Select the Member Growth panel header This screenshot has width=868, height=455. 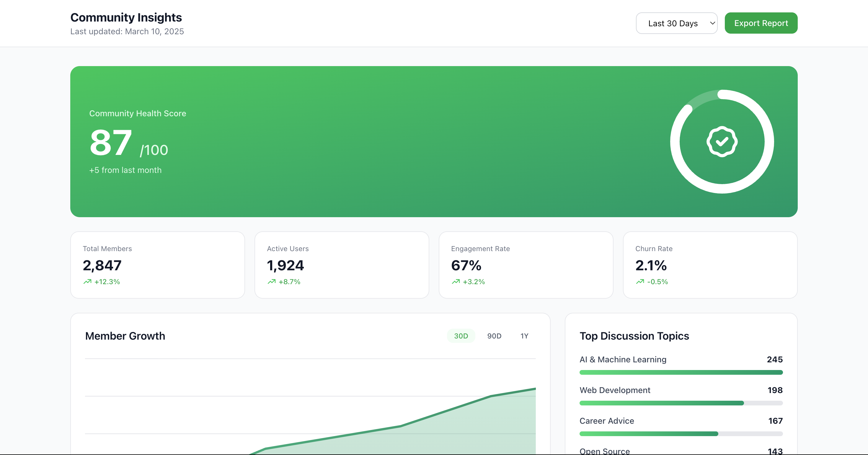(125, 335)
